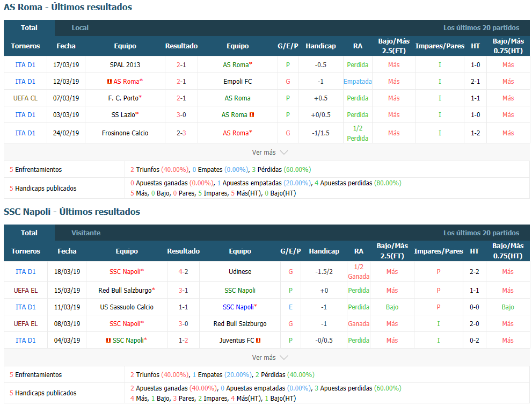Click red card icon beside Juventus FC
Image resolution: width=532 pixels, height=405 pixels.
pyautogui.click(x=258, y=340)
